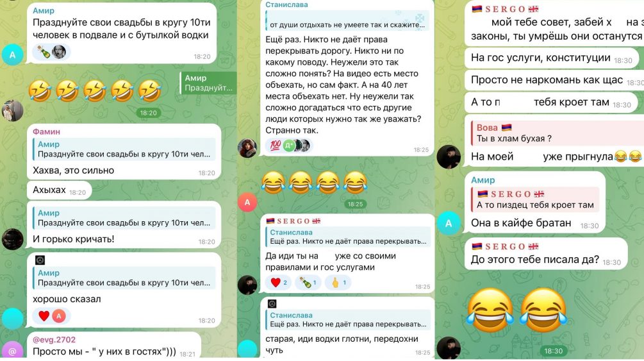
Task: Click the middle finger reaction with count 1
Action: [338, 283]
